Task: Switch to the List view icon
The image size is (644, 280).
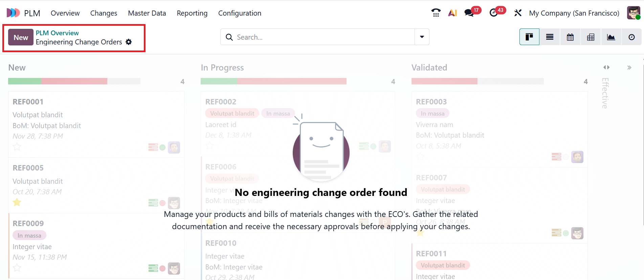Action: (x=550, y=37)
